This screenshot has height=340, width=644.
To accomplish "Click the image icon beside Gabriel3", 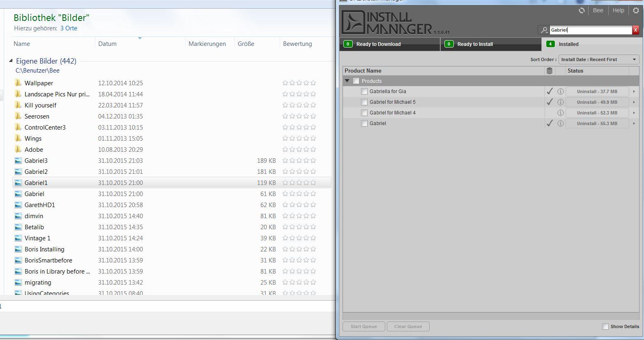I will [x=18, y=161].
